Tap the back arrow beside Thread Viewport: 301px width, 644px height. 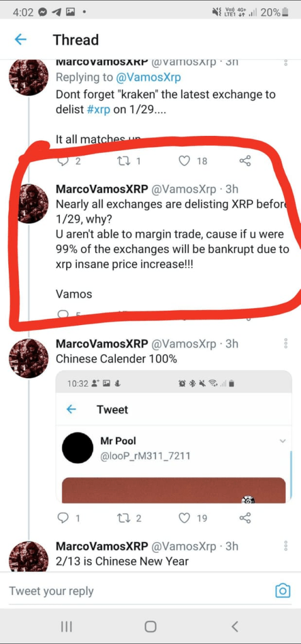pos(21,40)
